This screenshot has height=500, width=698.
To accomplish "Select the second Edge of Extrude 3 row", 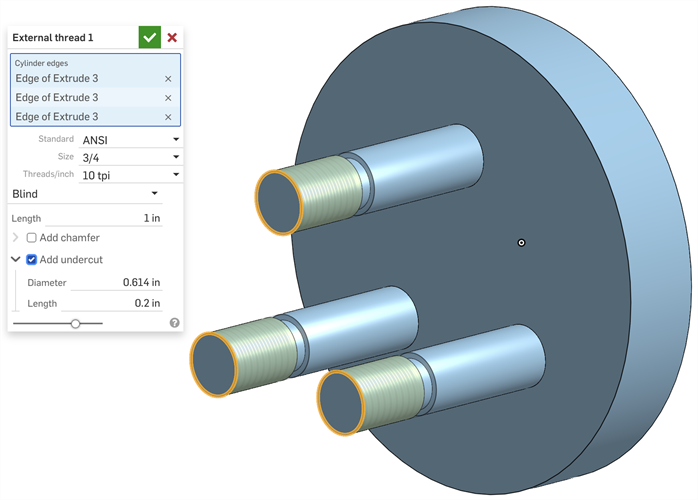I will coord(95,98).
